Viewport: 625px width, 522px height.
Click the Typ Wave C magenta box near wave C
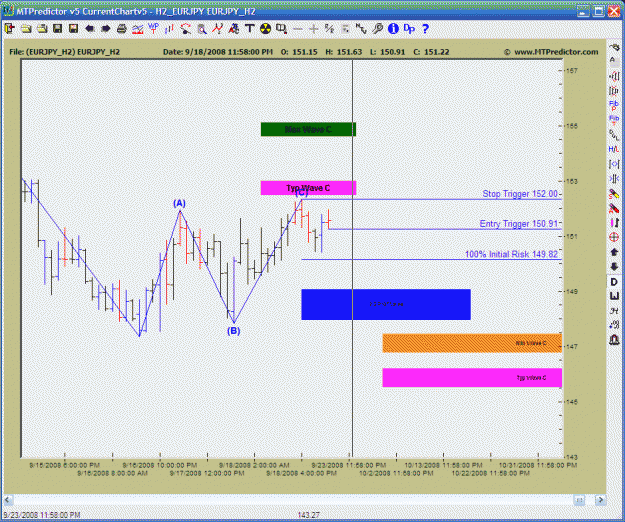(308, 188)
